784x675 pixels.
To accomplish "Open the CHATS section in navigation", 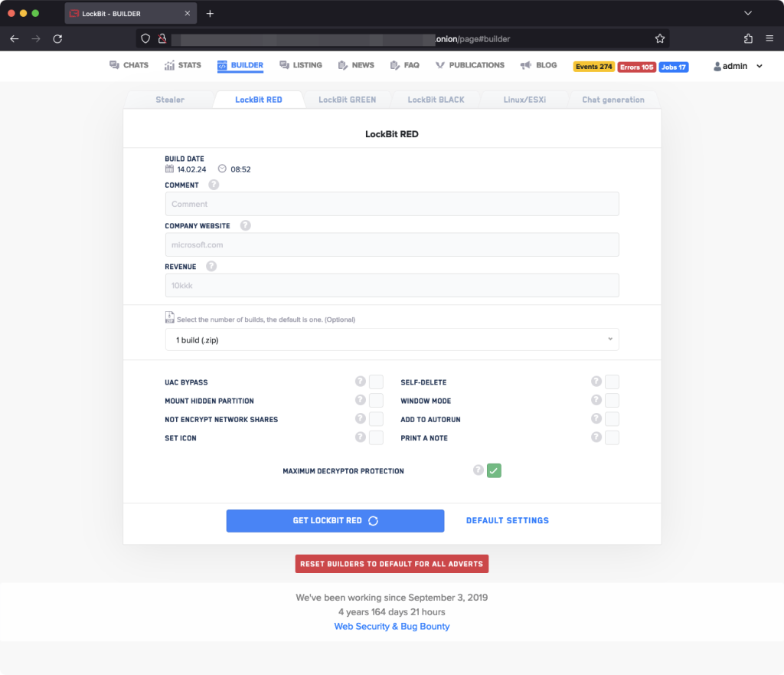I will tap(129, 65).
